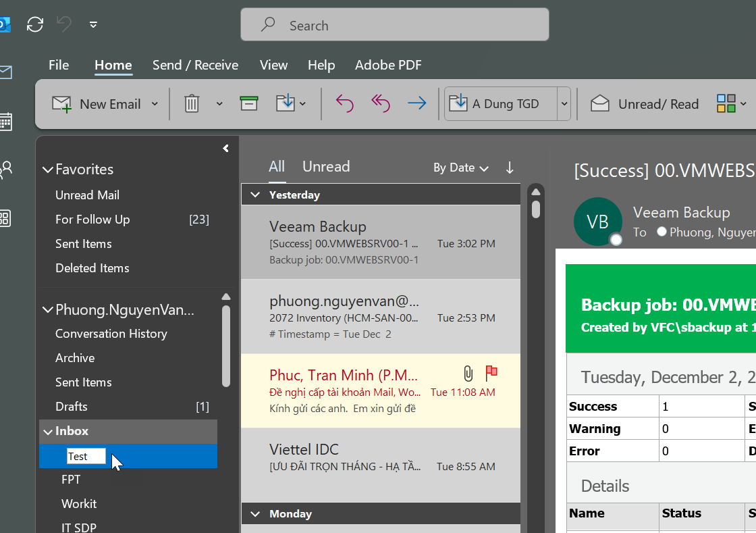
Task: Open the File menu
Action: point(59,65)
